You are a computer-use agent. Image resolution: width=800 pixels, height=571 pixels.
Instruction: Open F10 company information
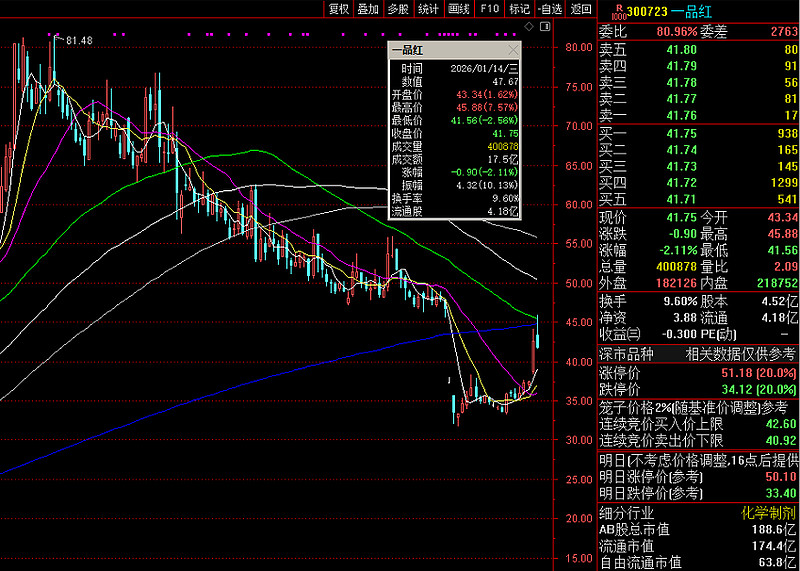[489, 9]
